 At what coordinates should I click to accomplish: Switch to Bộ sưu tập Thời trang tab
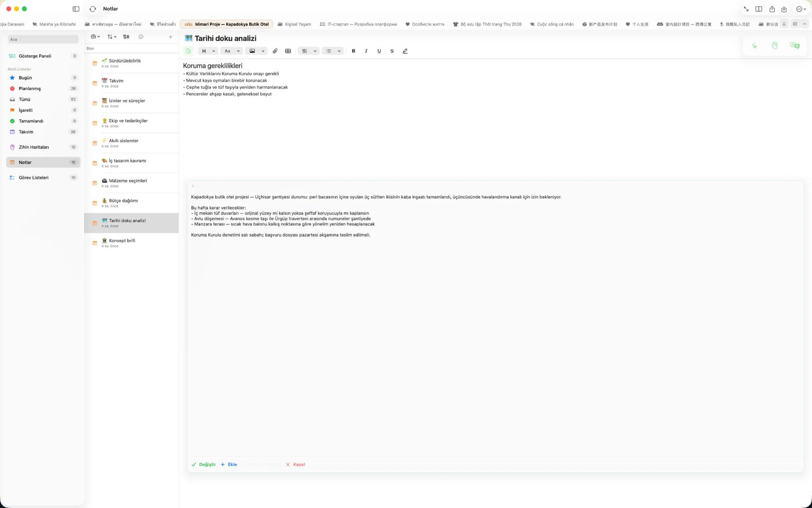pos(487,24)
